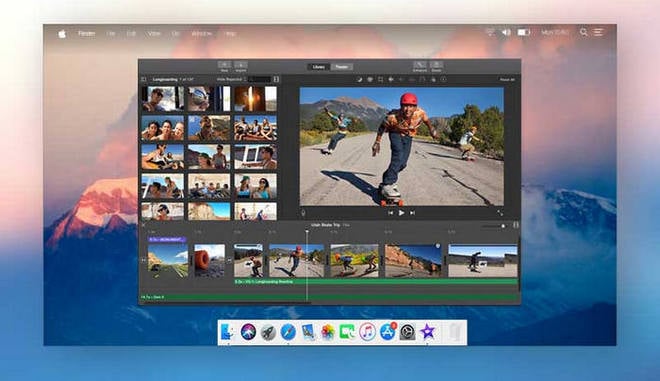The image size is (660, 381).
Task: Select the guitar player thumbnail in browser
Action: 162,157
